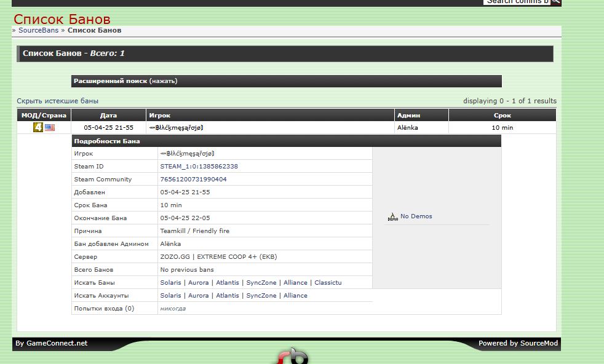604x364 pixels.
Task: Search accounts on Aurora in Искать Аккаунты row
Action: (x=198, y=296)
